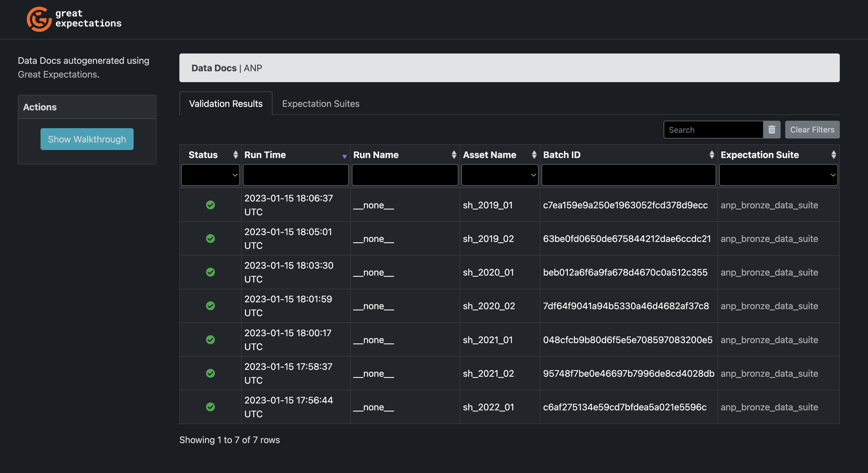Open anp_bronze_data_suite link for sh_2021_01
The width and height of the screenshot is (868, 473).
point(769,340)
